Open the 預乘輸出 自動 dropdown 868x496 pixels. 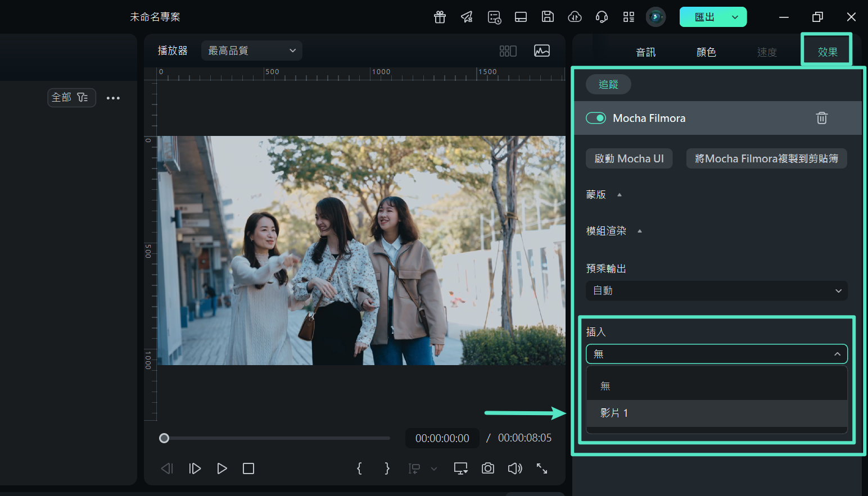tap(717, 290)
